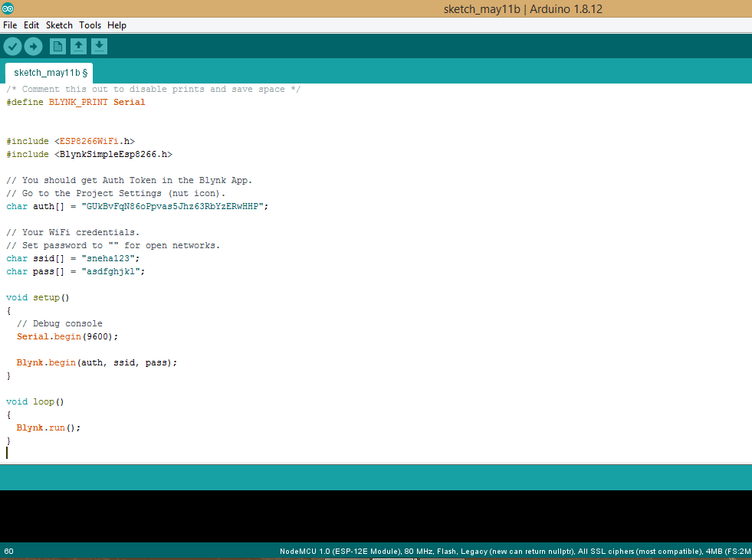Click inside the black console output area
Screen dimensions: 752x560
376,516
